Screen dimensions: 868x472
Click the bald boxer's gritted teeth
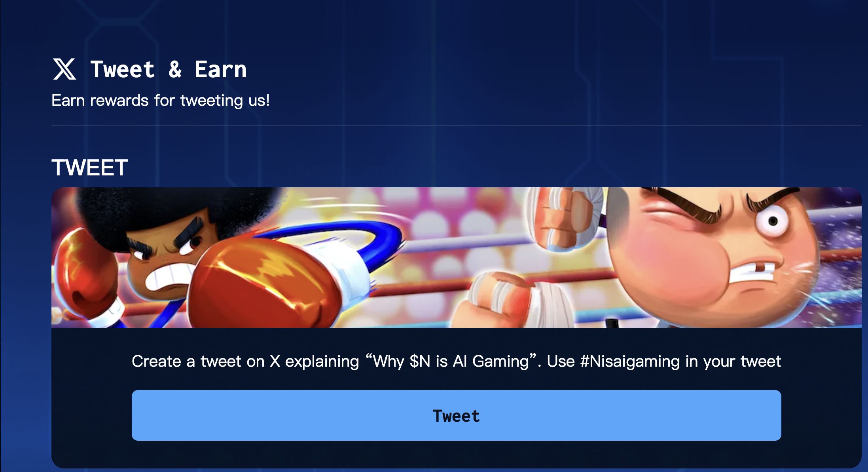[x=752, y=274]
